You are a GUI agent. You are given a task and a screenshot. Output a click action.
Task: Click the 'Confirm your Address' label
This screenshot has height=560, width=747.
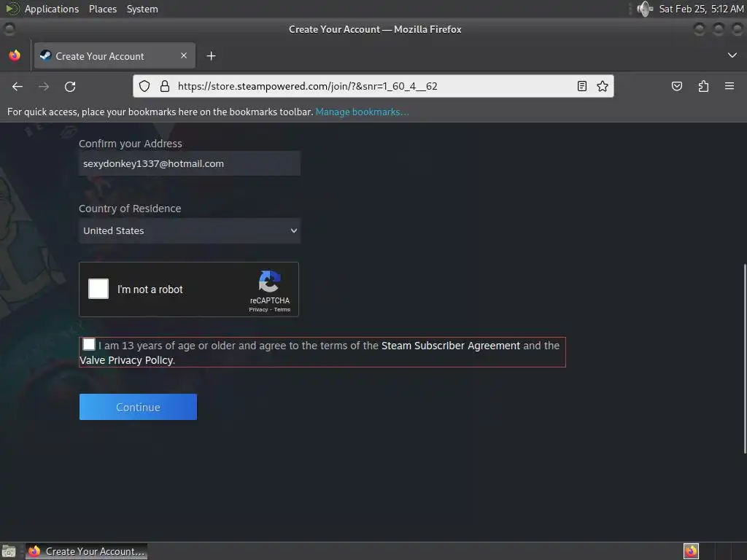tap(131, 144)
